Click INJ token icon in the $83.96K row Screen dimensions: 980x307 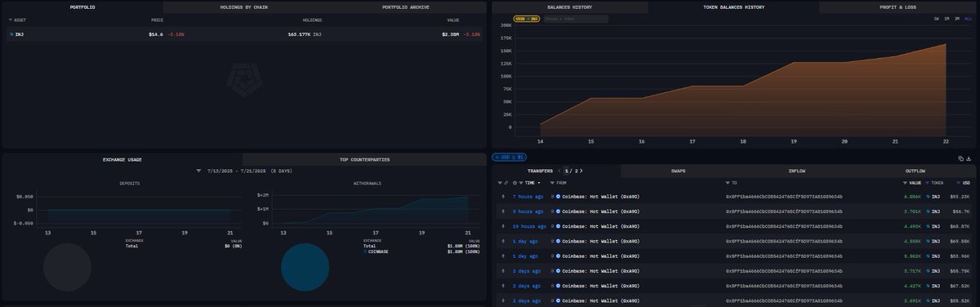(929, 256)
